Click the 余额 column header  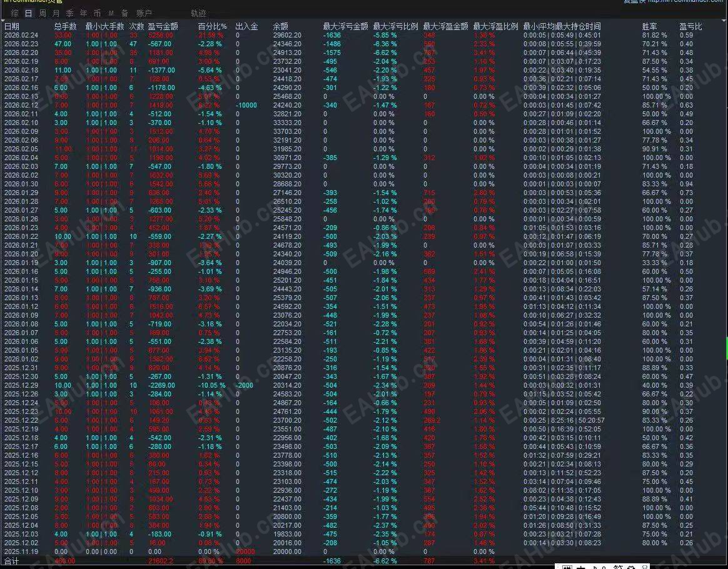280,26
